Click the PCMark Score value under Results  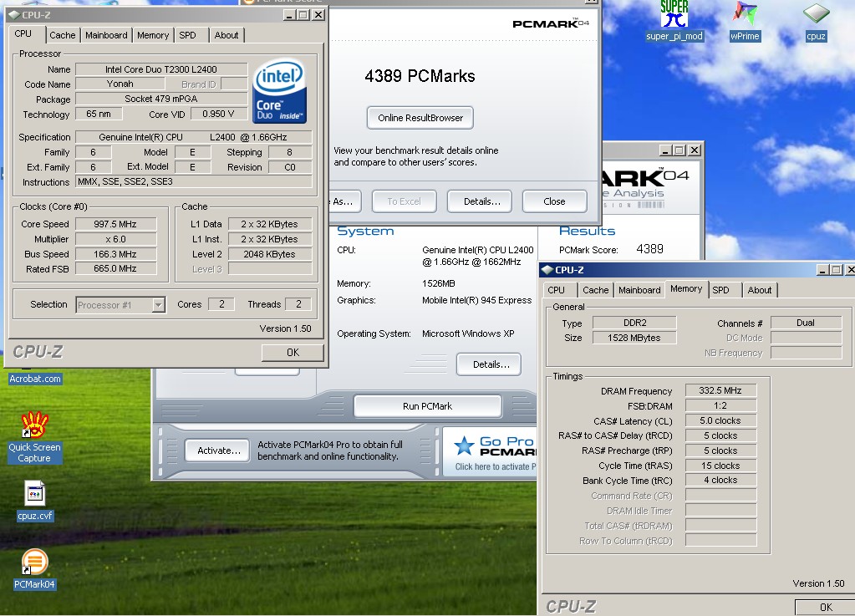(x=650, y=249)
